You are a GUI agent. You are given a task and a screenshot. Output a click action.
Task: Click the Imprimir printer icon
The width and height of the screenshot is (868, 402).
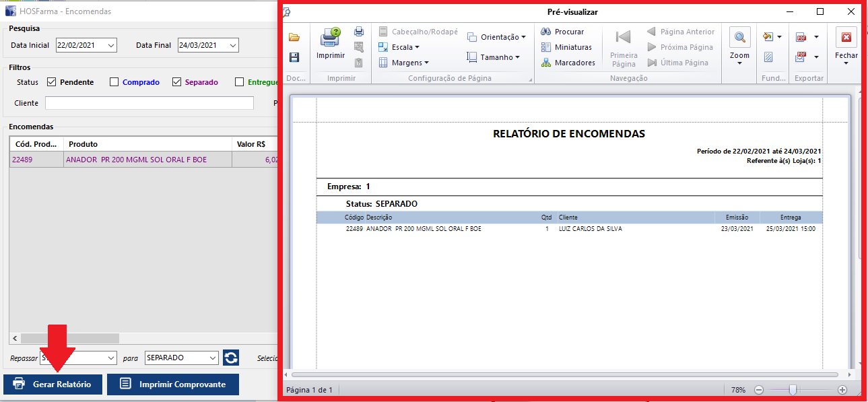(331, 38)
